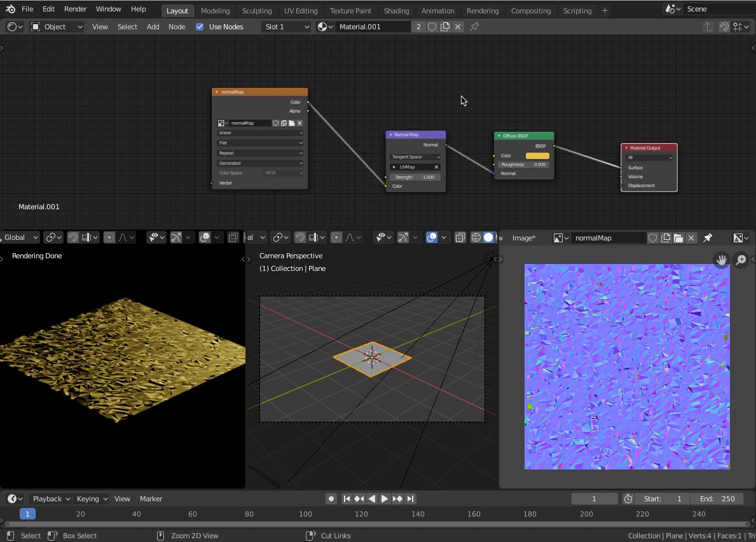
Task: Open the Linear interpolation dropdown in the normalMap node
Action: tap(260, 133)
